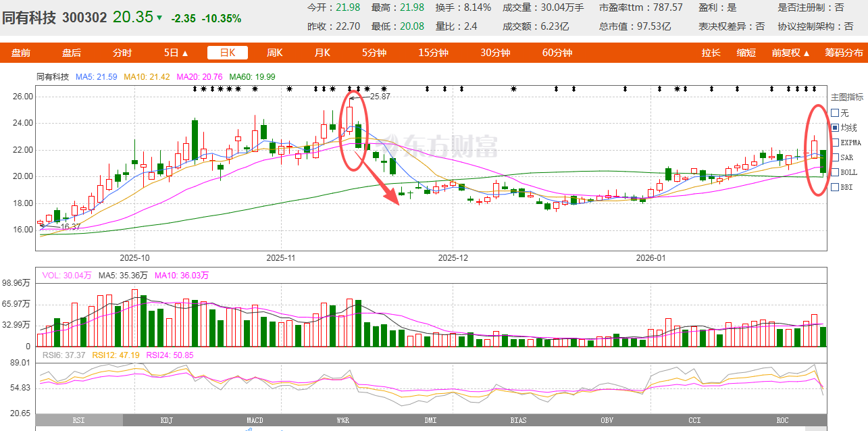Click the green down-arrow beside price 20.35
Screen dimensions: 868x431
point(159,18)
